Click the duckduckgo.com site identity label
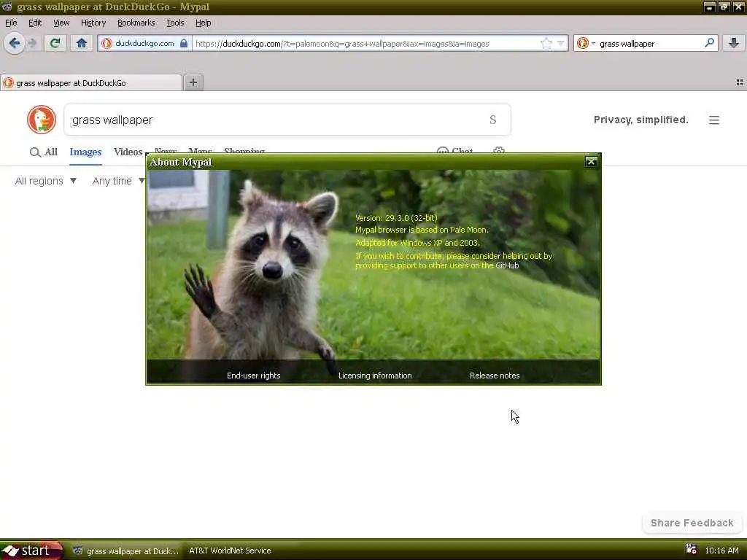 point(144,43)
